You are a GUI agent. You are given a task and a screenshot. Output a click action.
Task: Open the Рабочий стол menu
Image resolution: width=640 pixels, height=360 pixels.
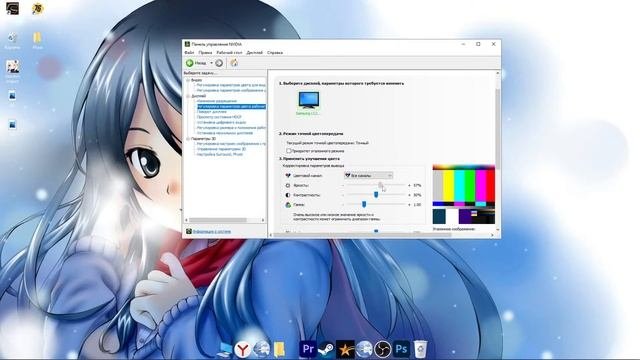click(x=229, y=53)
